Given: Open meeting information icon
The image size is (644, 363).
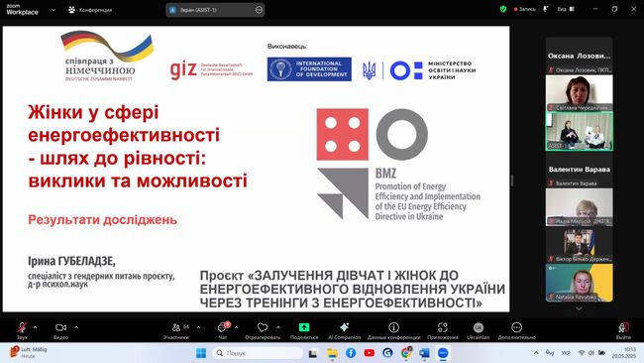Looking at the screenshot, I should pos(393,327).
